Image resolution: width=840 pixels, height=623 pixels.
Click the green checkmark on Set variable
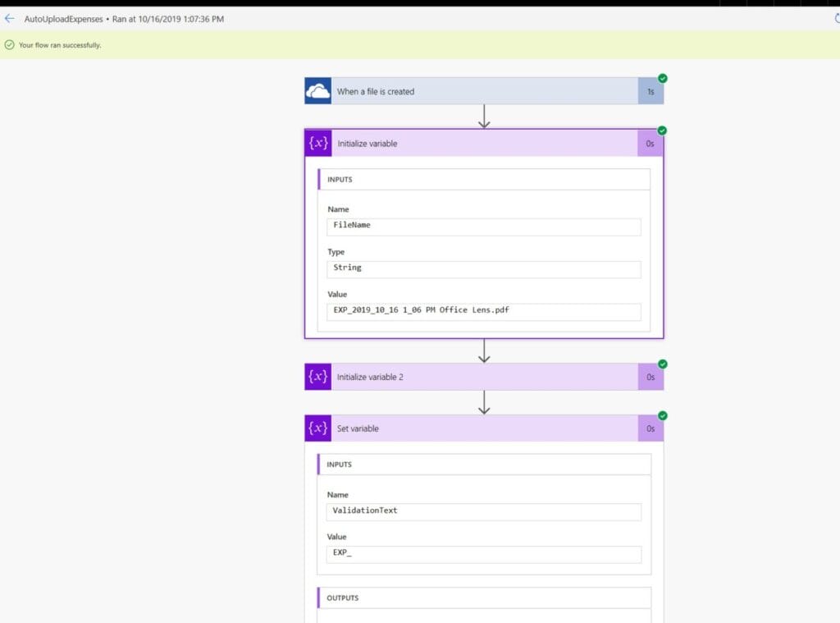[x=662, y=415]
